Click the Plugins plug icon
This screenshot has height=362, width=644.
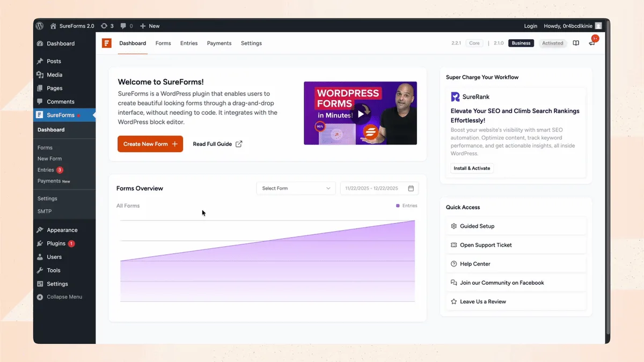click(40, 243)
